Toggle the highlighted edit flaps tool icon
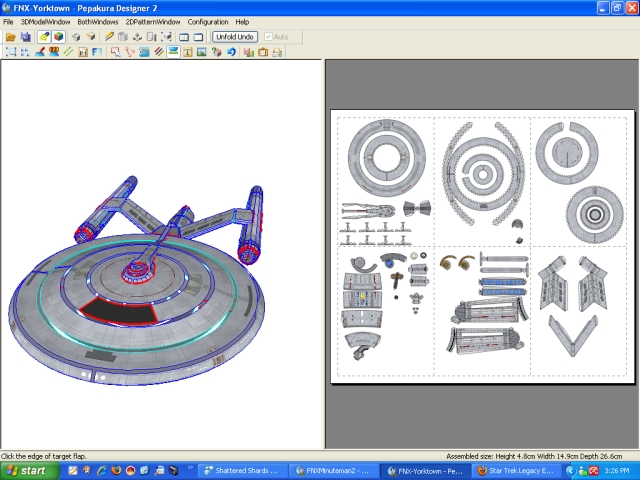Image resolution: width=640 pixels, height=480 pixels. coord(173,52)
